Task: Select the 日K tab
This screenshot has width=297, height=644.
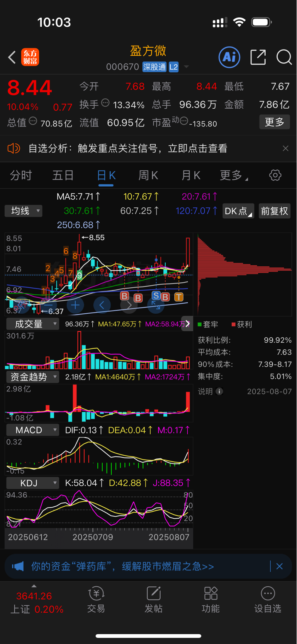Action: (106, 175)
